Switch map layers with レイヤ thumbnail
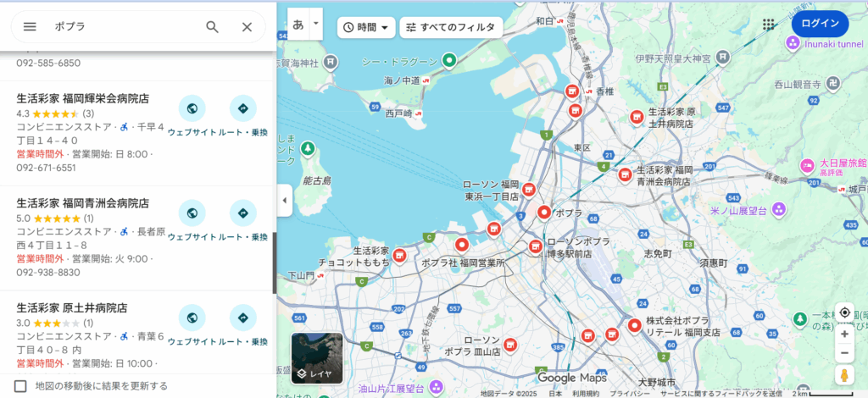The width and height of the screenshot is (868, 398). tap(317, 358)
